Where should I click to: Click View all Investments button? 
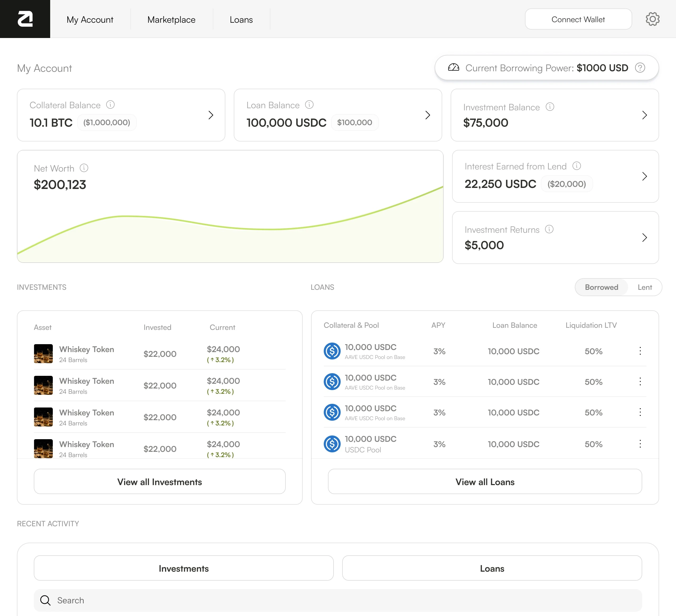[159, 482]
